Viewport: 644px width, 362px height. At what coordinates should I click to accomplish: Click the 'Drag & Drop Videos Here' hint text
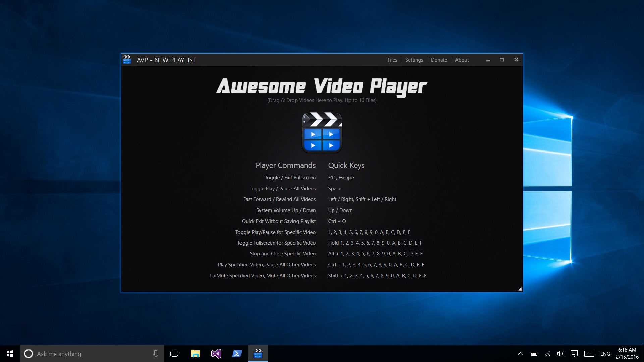[x=322, y=100]
